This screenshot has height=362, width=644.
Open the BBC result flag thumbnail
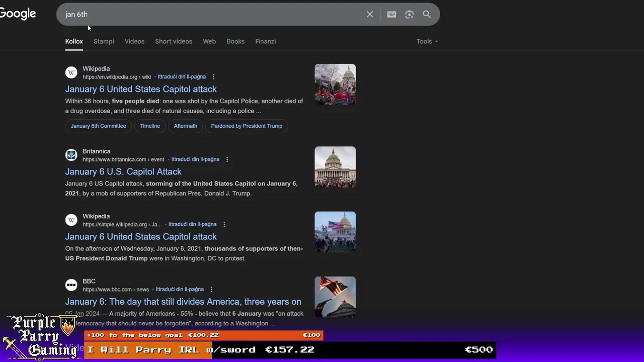tap(335, 297)
